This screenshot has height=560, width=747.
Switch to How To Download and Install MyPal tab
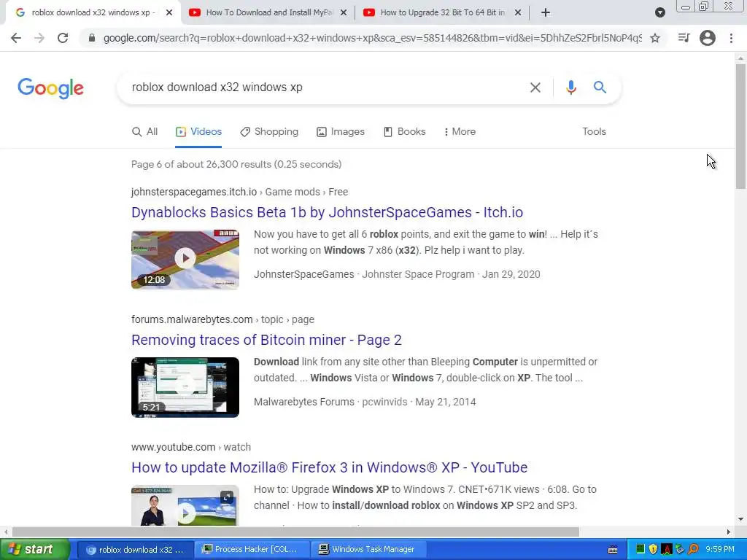pyautogui.click(x=268, y=13)
